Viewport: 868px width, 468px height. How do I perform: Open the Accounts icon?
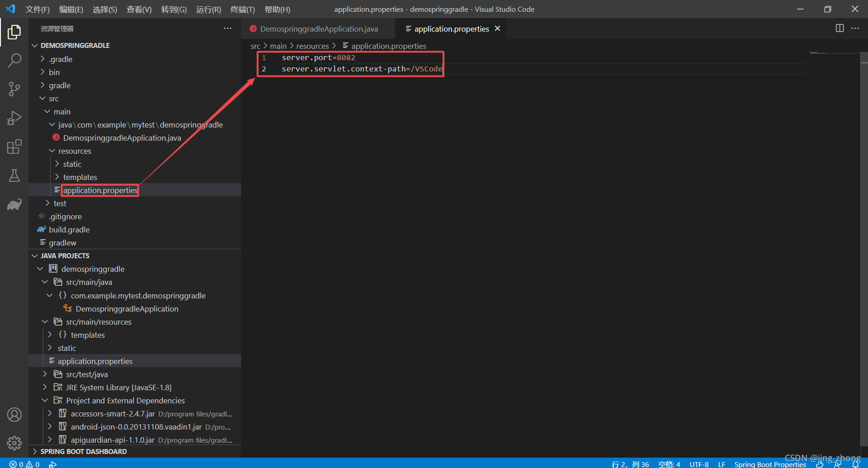tap(14, 415)
